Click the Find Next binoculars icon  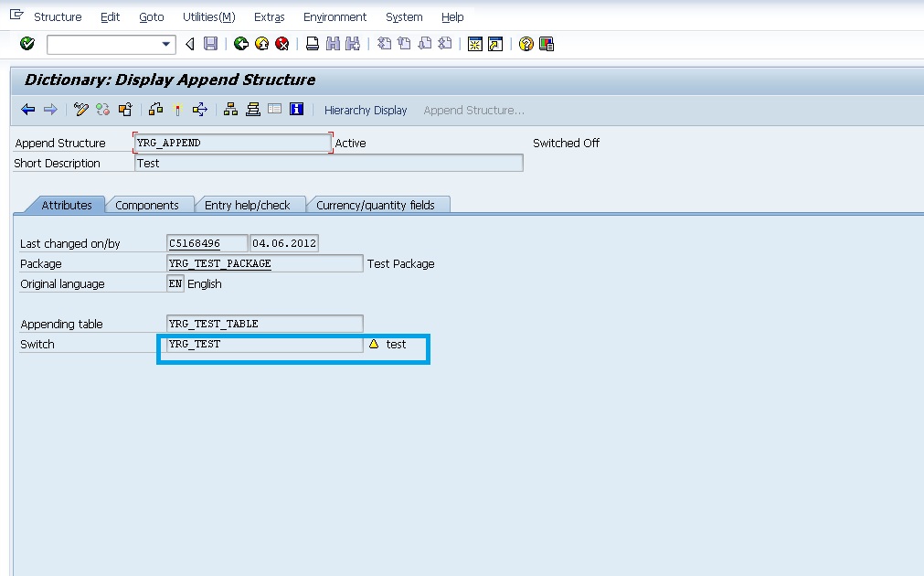point(353,44)
